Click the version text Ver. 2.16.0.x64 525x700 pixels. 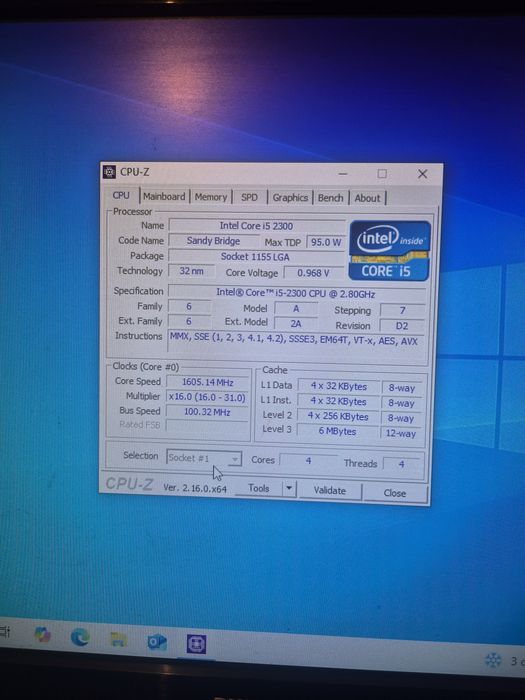[x=195, y=488]
